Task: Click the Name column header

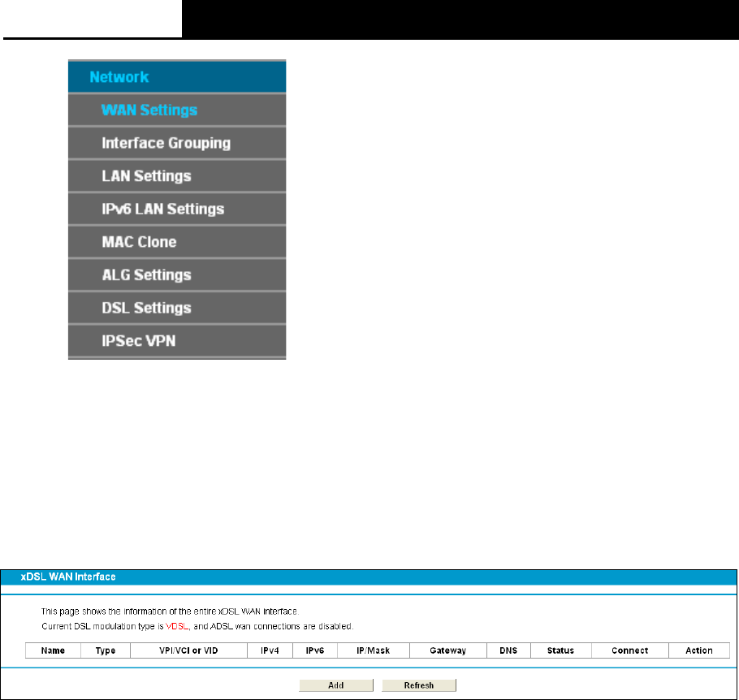Action: (x=54, y=650)
